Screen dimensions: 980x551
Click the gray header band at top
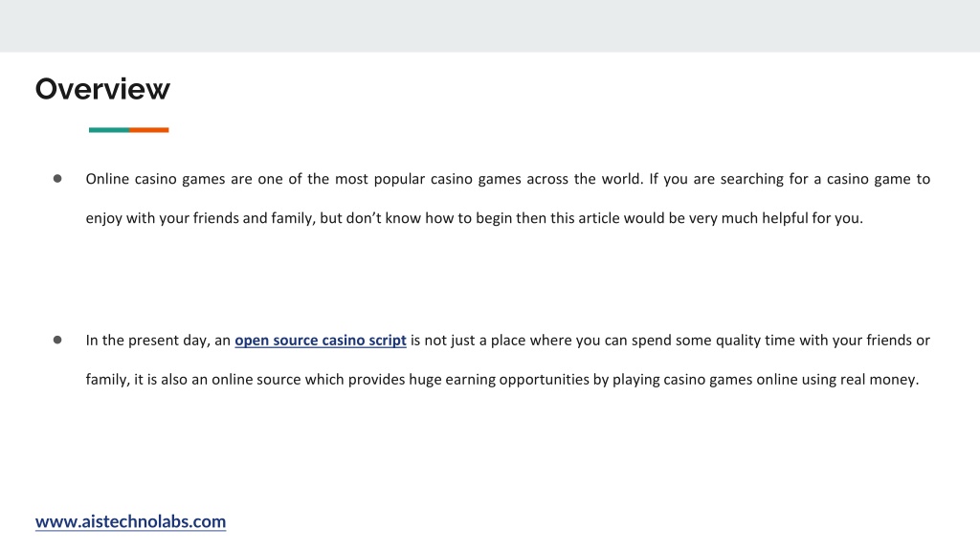point(490,26)
